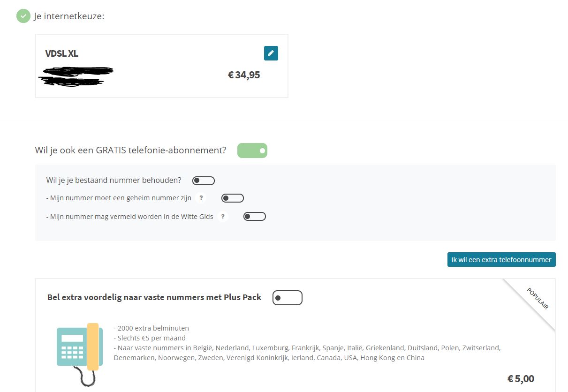This screenshot has width=568, height=392.
Task: Click the edit pencil icon for VDSL XL
Action: [271, 53]
